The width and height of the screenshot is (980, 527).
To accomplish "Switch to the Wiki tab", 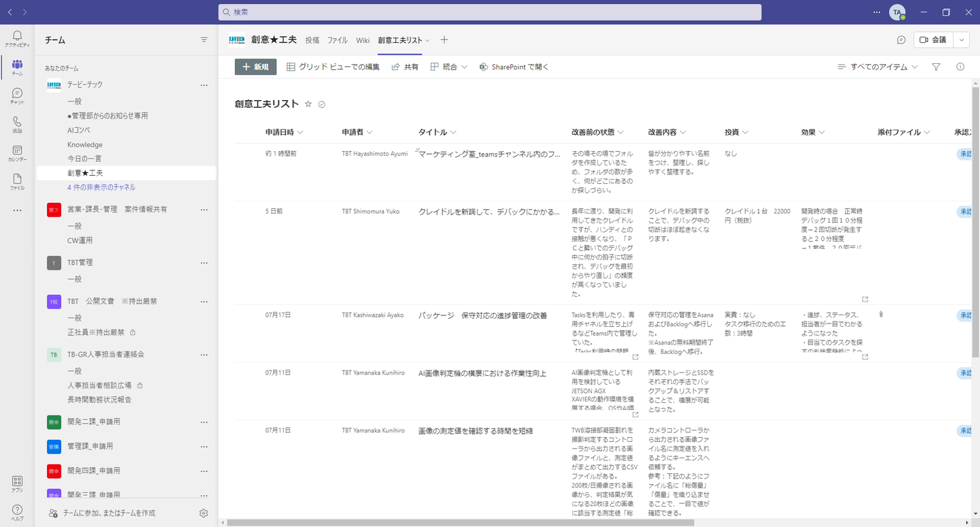I will point(363,40).
